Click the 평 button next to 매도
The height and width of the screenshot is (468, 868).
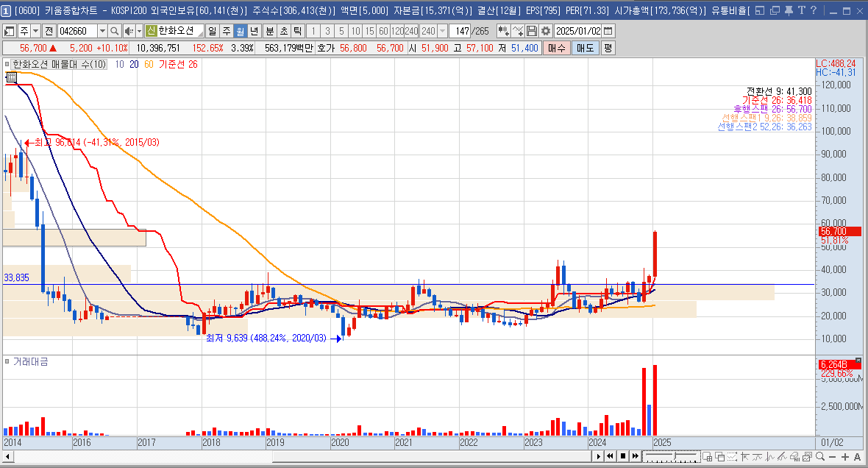click(x=608, y=48)
